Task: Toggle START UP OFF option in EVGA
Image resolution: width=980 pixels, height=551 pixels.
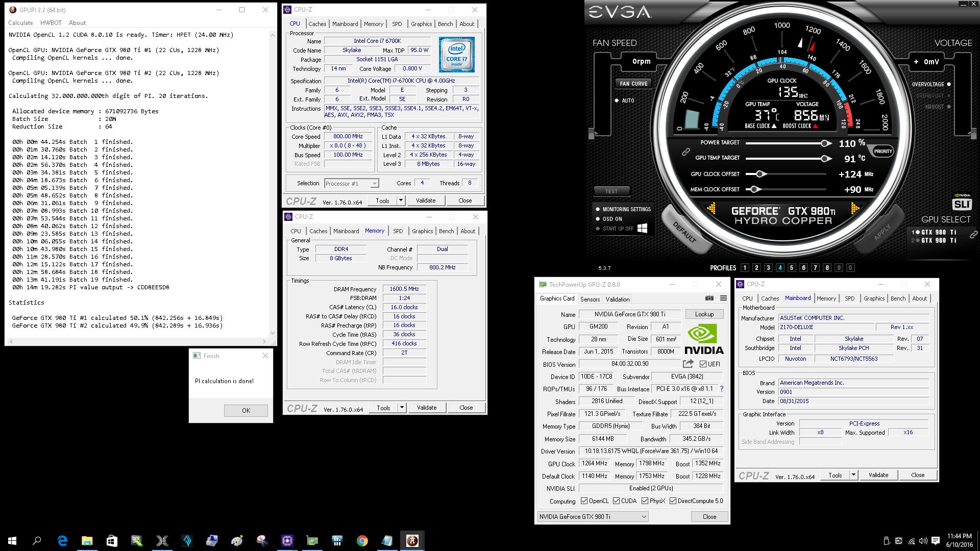Action: coord(598,229)
